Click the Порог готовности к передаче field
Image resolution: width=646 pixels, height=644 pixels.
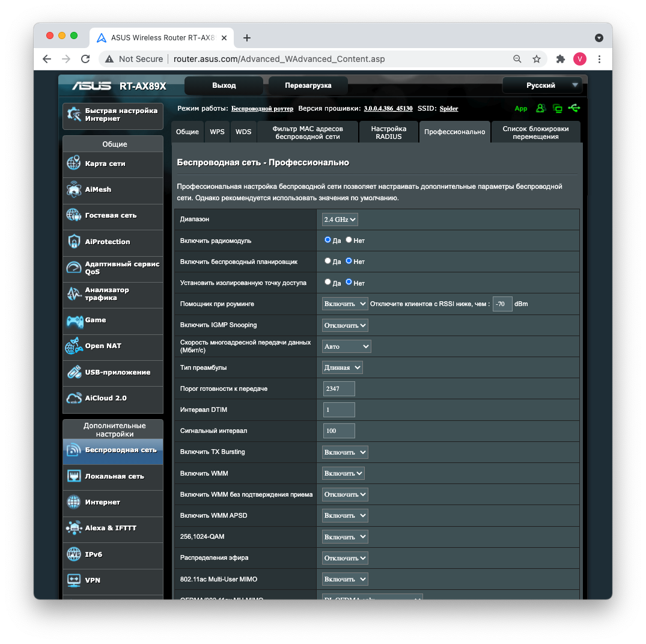click(339, 388)
